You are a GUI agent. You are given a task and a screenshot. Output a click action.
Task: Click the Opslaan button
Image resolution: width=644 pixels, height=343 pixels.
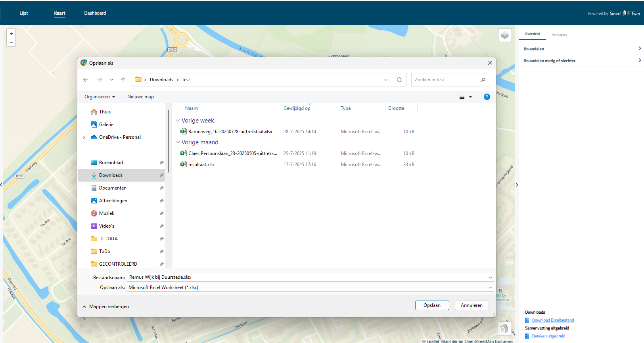pos(432,305)
